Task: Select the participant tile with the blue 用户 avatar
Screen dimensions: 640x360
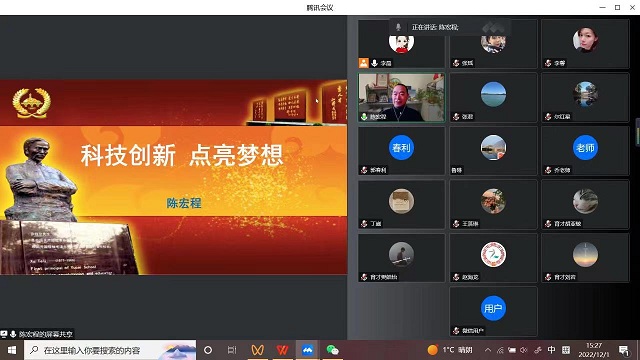Action: pyautogui.click(x=493, y=311)
